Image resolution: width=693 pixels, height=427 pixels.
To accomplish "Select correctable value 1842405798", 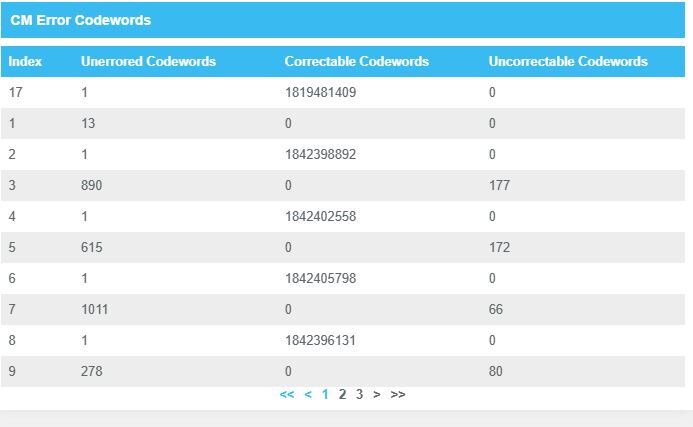I will coord(320,278).
